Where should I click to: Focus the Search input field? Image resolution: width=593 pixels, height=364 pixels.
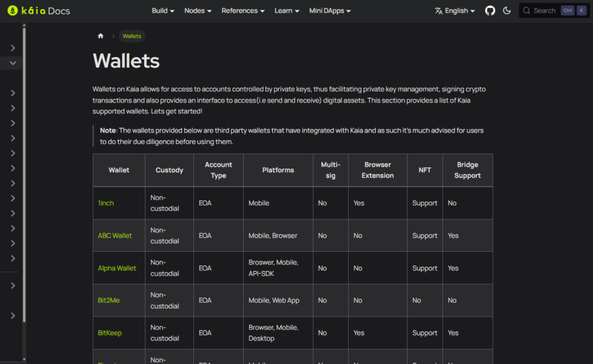[x=554, y=10]
